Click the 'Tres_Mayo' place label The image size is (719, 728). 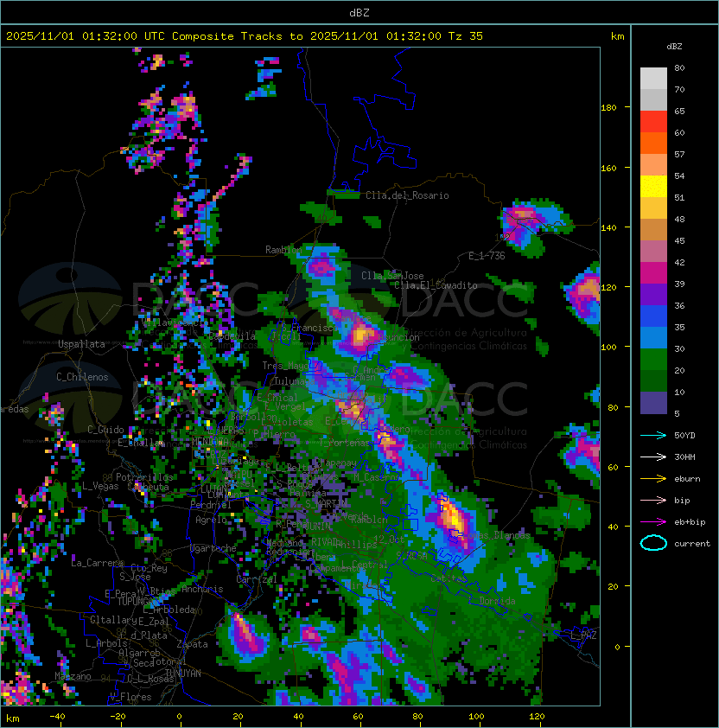point(285,366)
